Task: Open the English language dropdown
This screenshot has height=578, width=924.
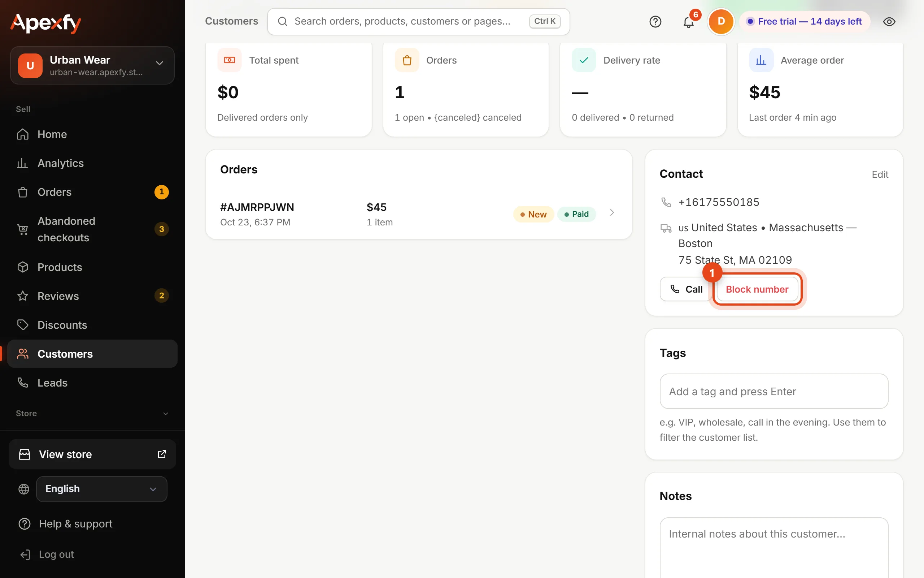Action: click(101, 489)
